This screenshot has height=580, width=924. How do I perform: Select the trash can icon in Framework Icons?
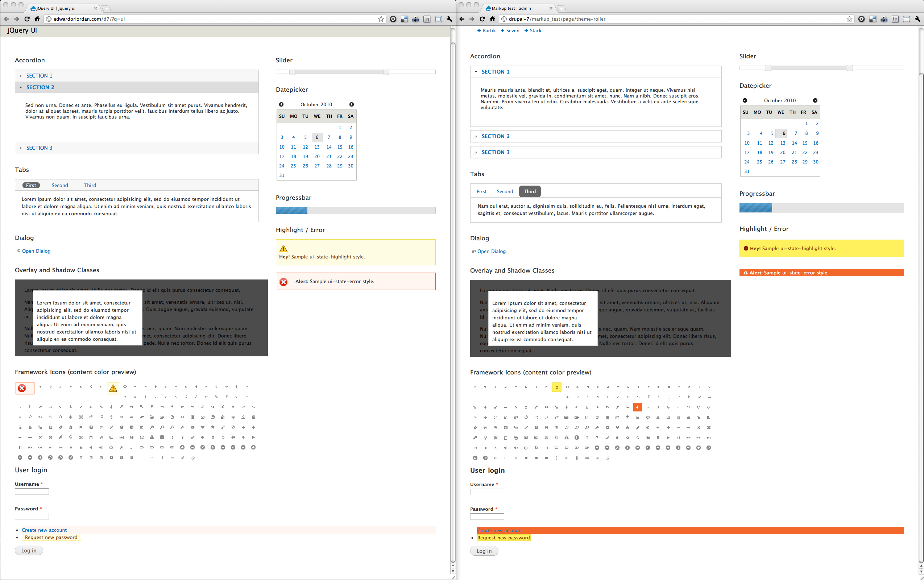pyautogui.click(x=20, y=427)
